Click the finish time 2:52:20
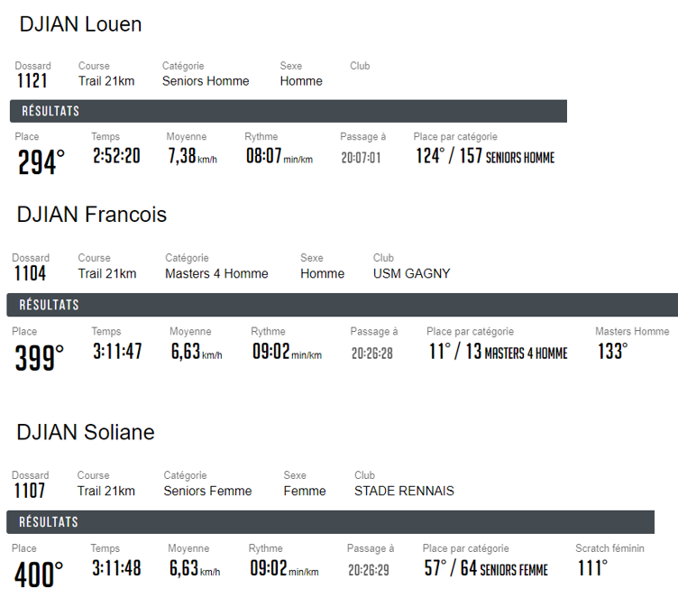Screen dimensions: 678x616 click(x=116, y=156)
